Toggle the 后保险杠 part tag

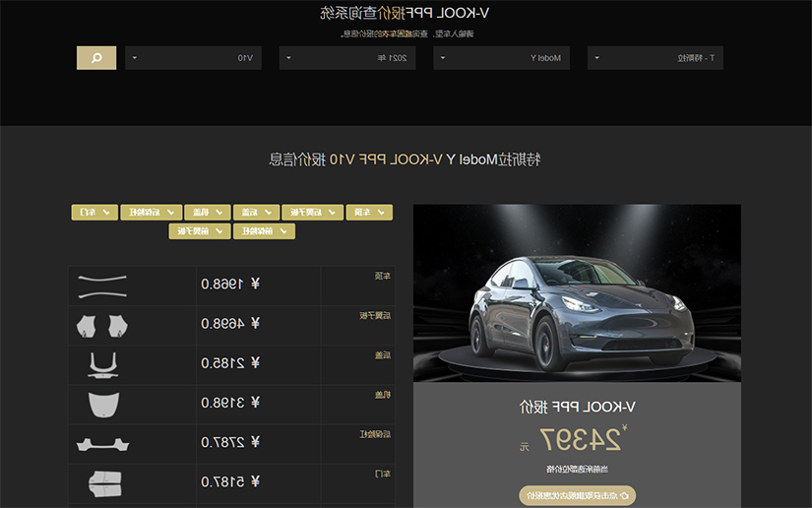(152, 213)
